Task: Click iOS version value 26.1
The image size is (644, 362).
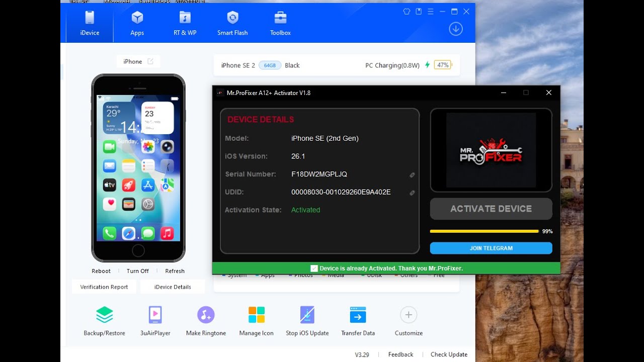Action: 298,156
